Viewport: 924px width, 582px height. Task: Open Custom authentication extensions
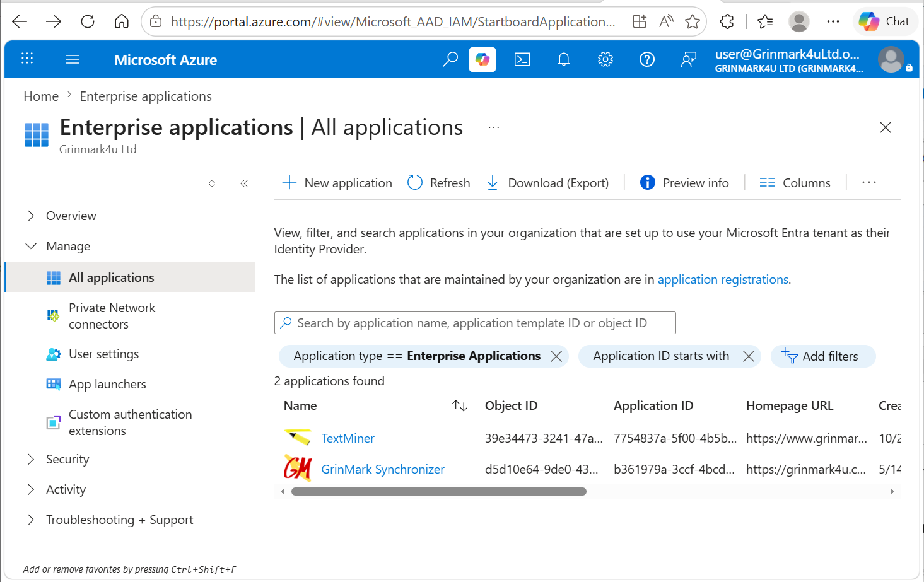[131, 422]
